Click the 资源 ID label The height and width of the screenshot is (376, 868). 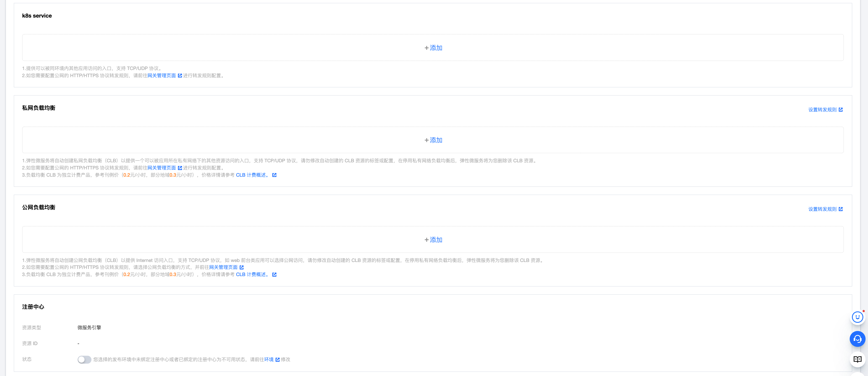click(x=30, y=343)
